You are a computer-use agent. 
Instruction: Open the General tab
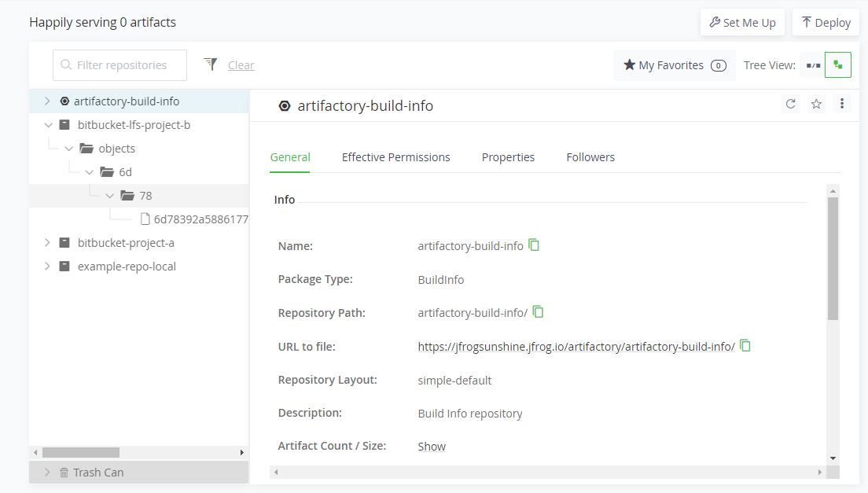pos(290,157)
